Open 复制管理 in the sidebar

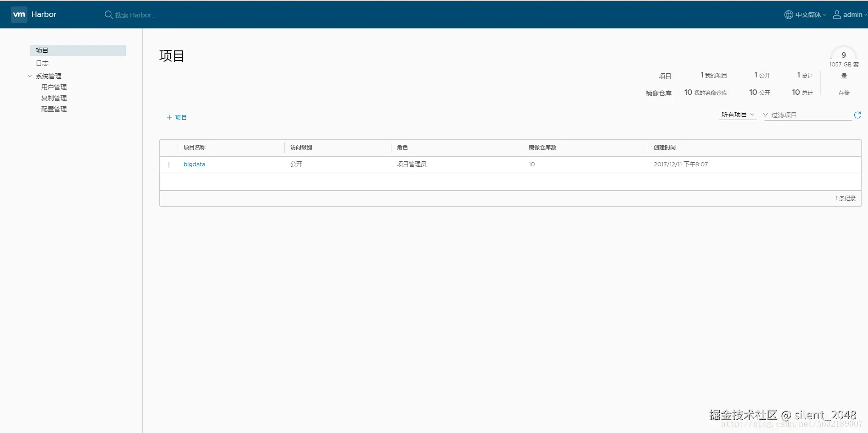pyautogui.click(x=54, y=98)
